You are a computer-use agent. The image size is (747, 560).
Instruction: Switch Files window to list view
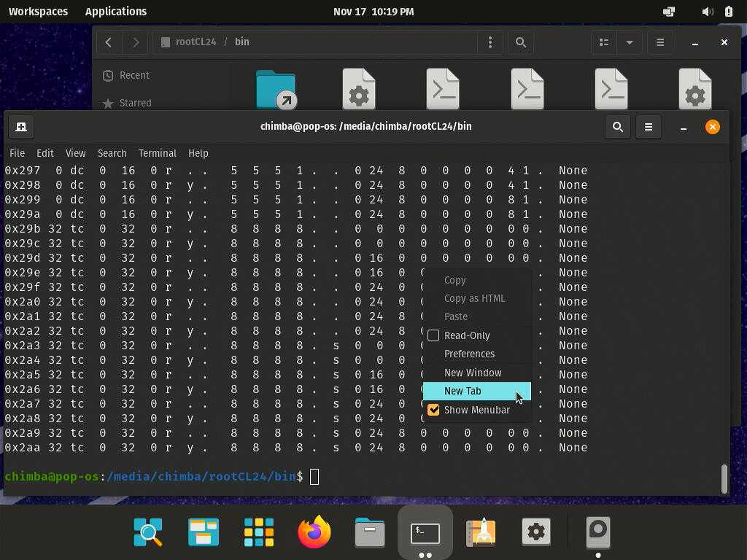[x=604, y=42]
